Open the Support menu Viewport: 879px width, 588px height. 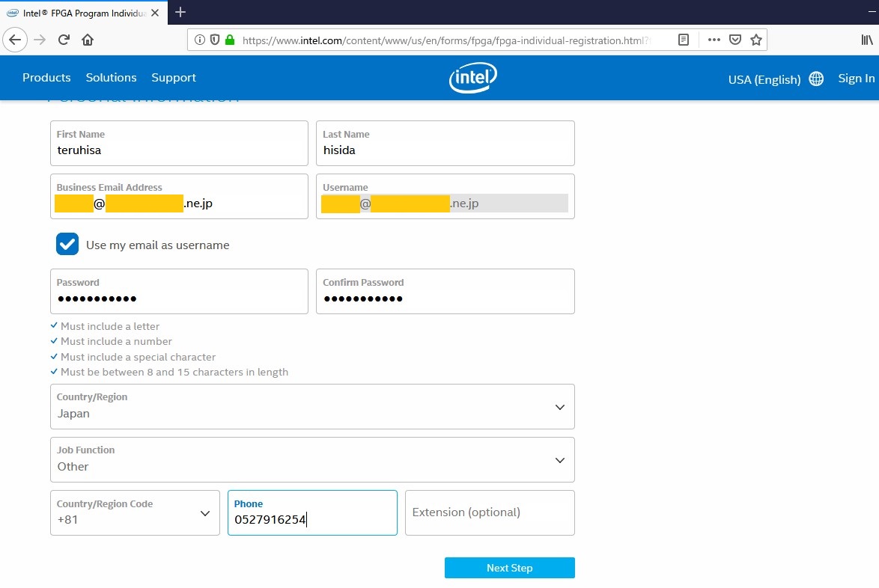coord(174,77)
